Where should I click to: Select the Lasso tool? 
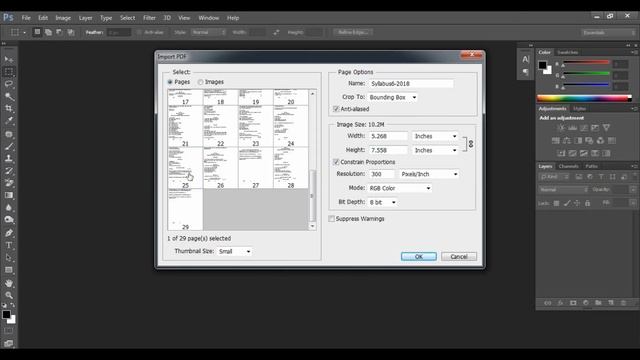(9, 84)
